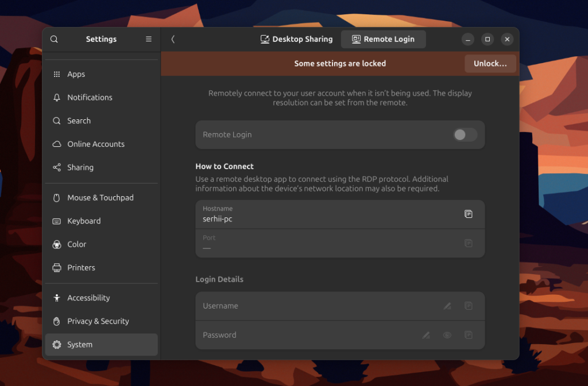
Task: Click the Settings search magnifier icon
Action: pos(54,40)
